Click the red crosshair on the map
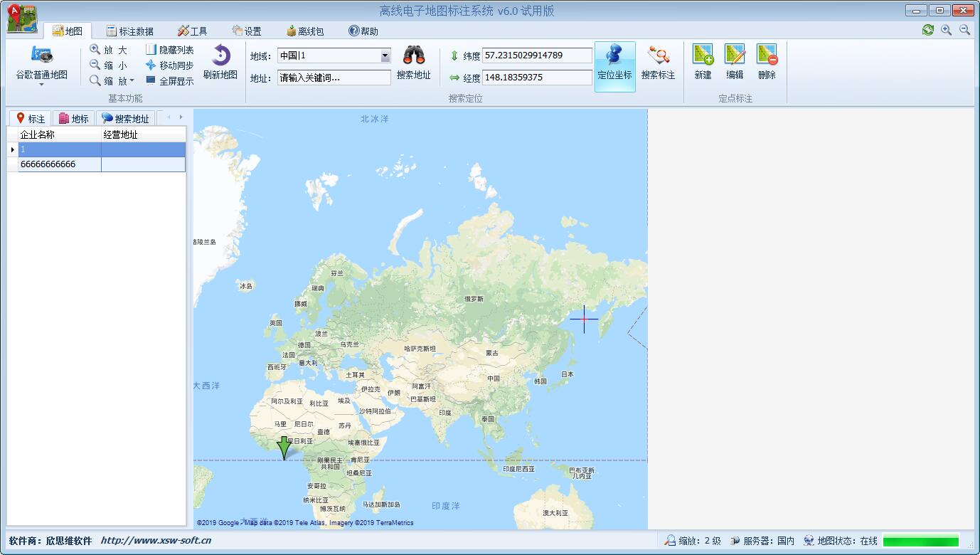980x555 pixels. coord(584,319)
